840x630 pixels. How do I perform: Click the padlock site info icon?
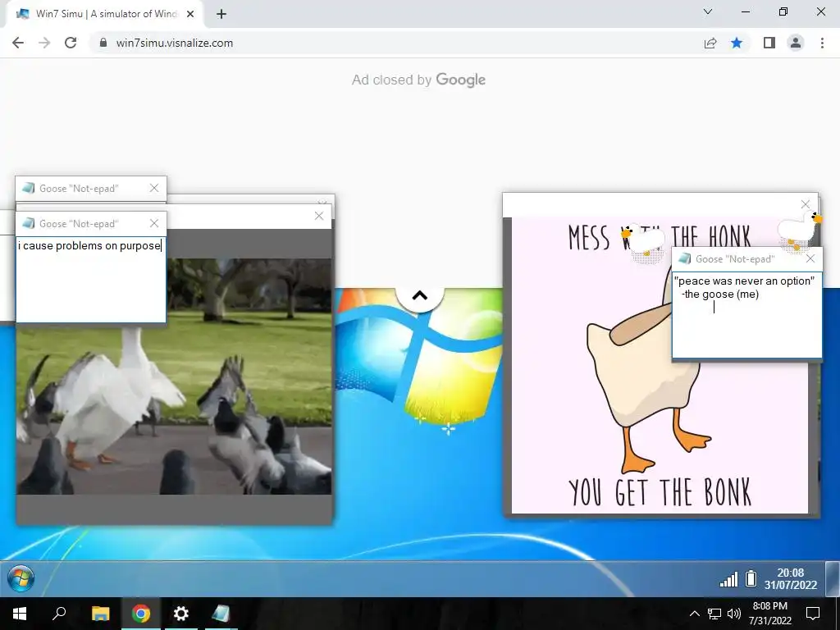pos(103,43)
